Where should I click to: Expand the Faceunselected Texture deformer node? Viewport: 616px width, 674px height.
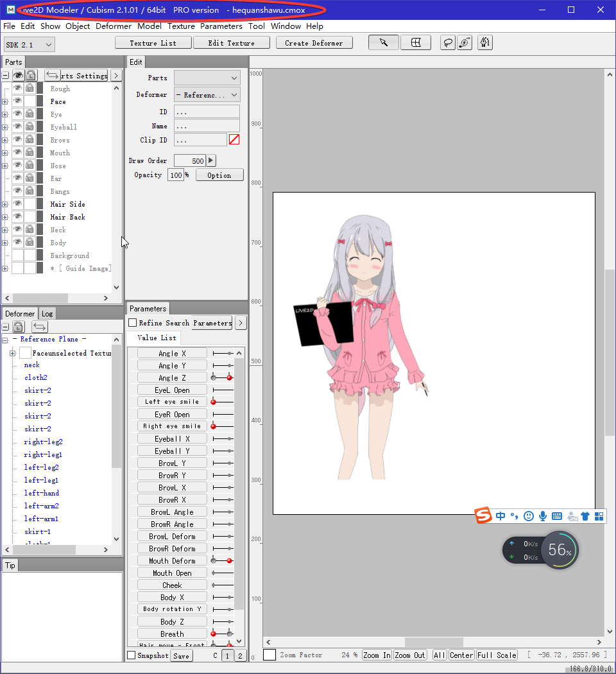(x=12, y=353)
